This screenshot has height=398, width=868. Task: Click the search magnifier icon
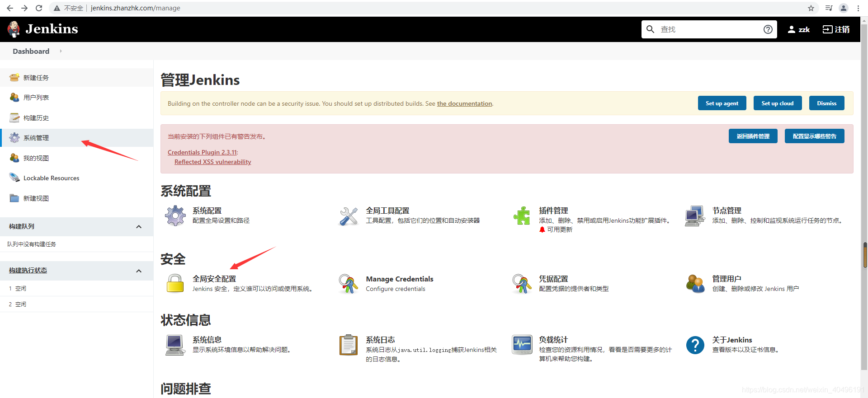coord(650,29)
